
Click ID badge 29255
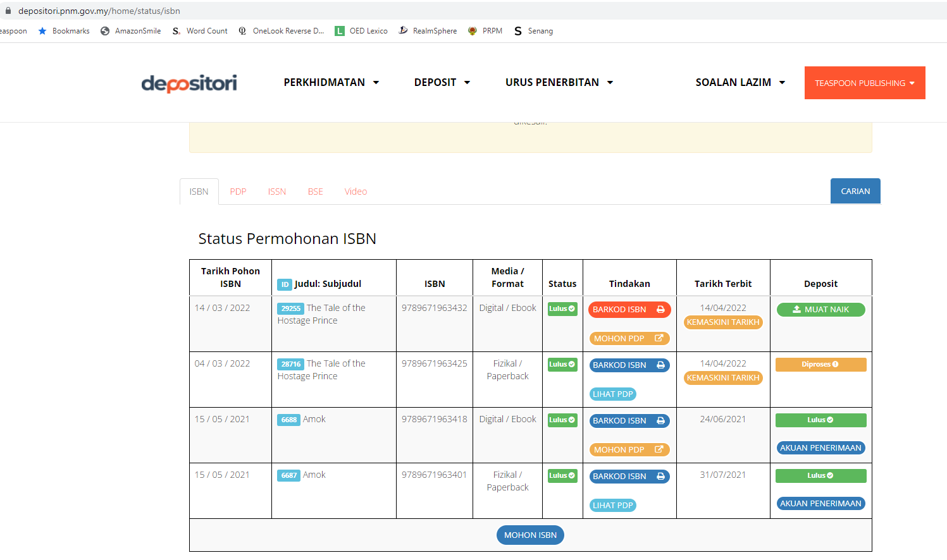(291, 308)
